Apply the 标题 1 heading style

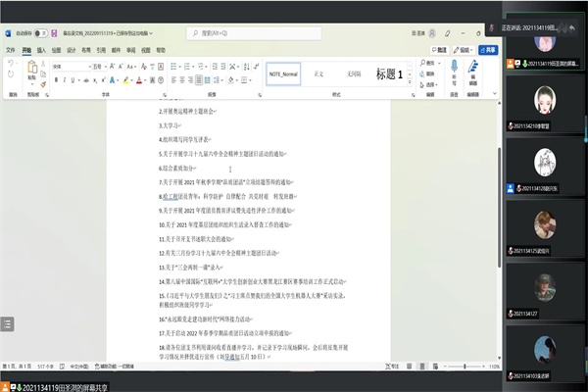(388, 74)
